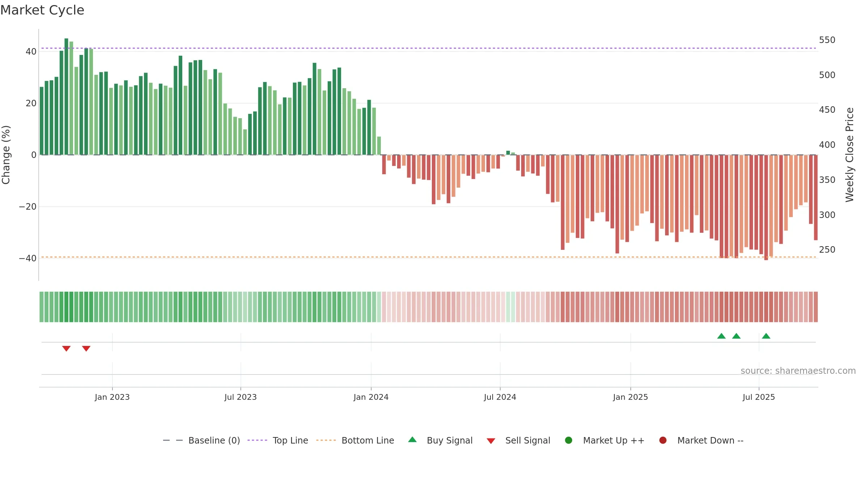Click the buy signal marker after Jul 2025
The height and width of the screenshot is (488, 868).
coord(766,336)
